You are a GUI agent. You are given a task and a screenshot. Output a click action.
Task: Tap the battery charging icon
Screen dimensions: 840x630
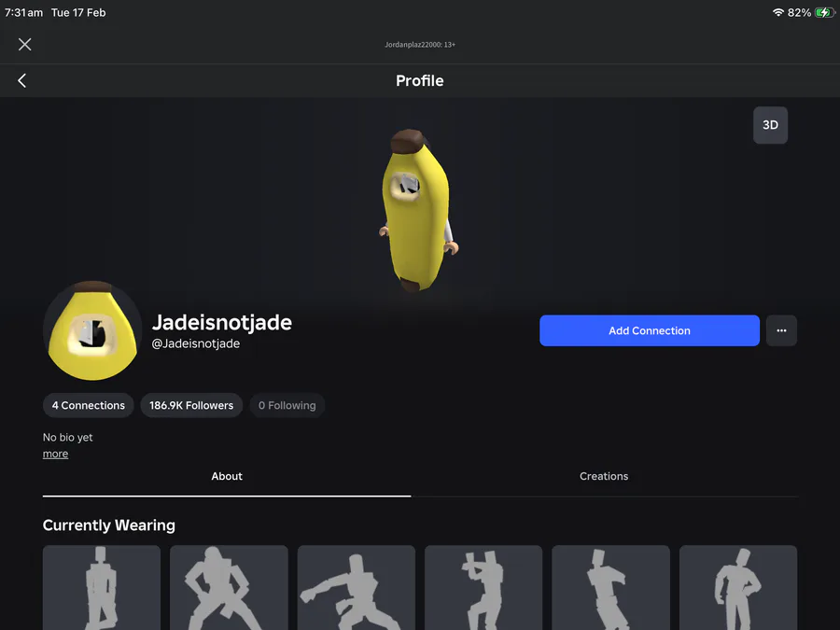coord(824,12)
